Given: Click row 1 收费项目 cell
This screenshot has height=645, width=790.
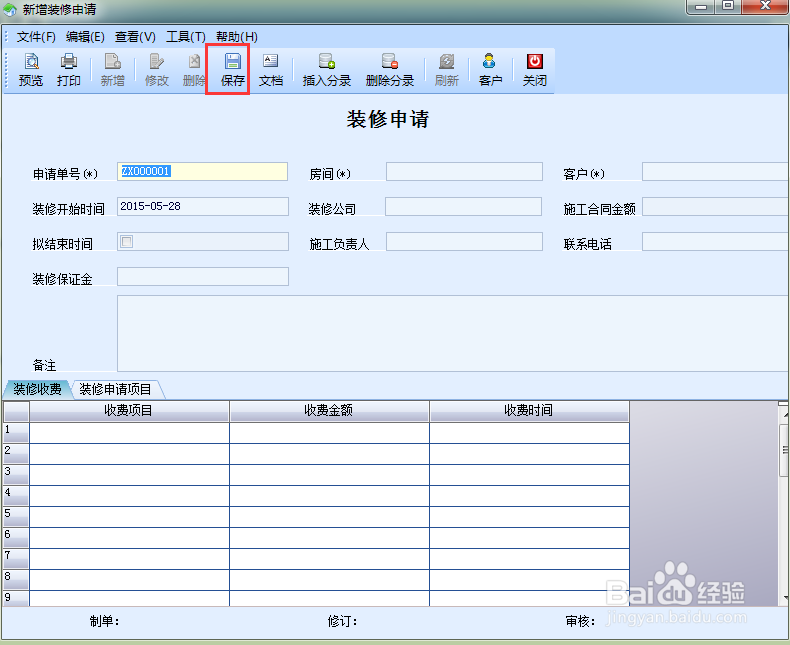Looking at the screenshot, I should [x=129, y=432].
